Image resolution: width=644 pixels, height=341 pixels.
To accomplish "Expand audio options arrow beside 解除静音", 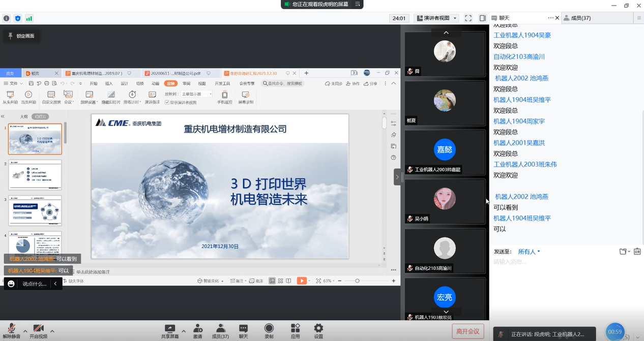I will tap(25, 331).
